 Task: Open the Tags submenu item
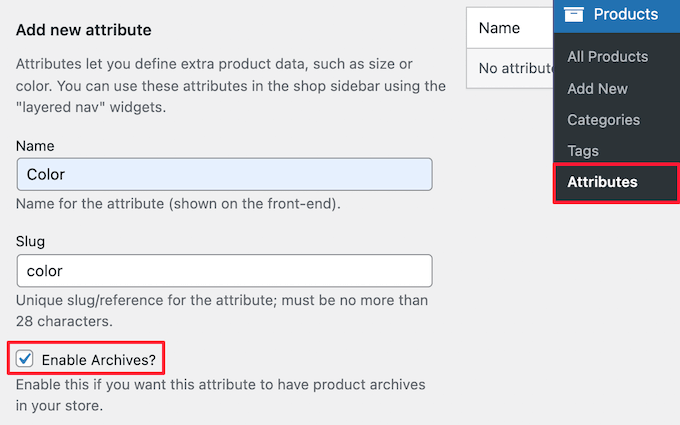pos(583,151)
